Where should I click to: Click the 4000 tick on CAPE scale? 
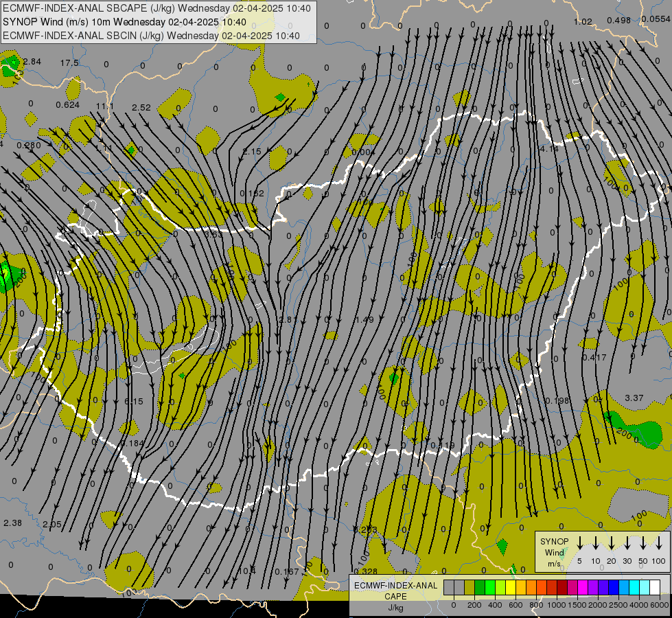(639, 605)
